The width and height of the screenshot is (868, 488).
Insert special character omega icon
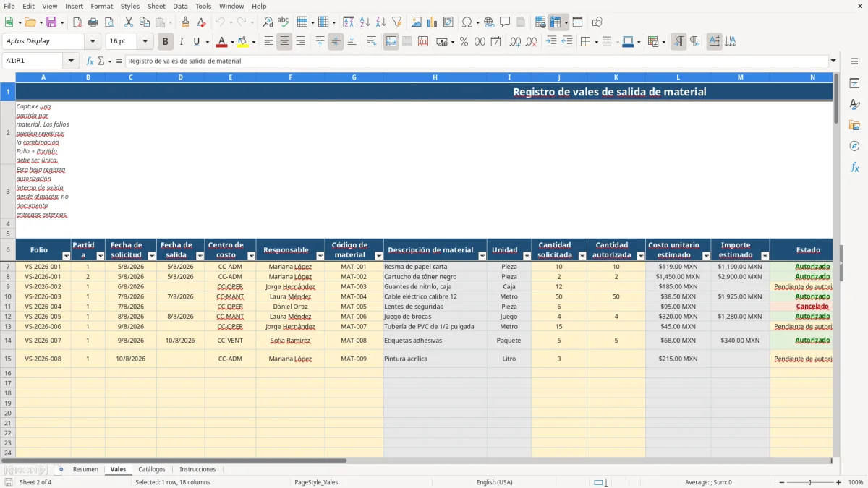point(467,22)
